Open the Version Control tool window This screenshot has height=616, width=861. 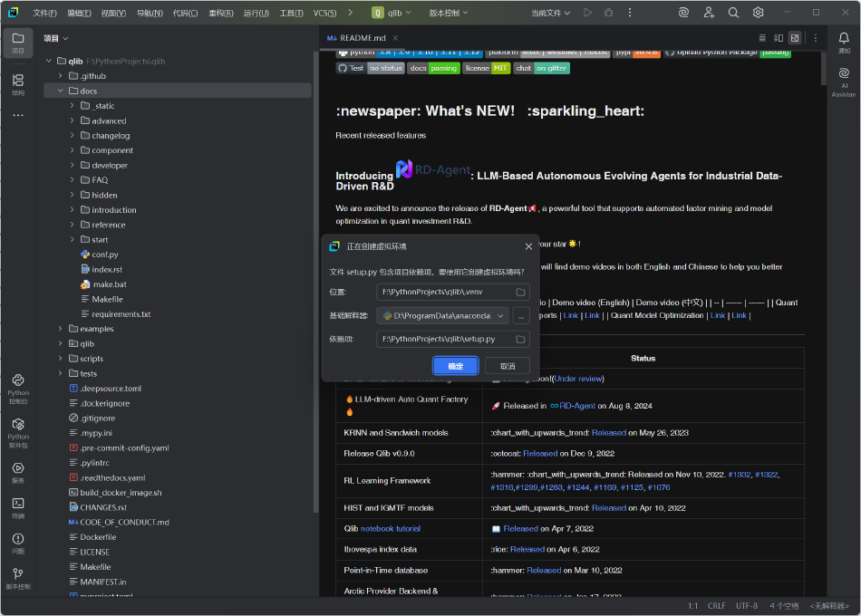(18, 578)
